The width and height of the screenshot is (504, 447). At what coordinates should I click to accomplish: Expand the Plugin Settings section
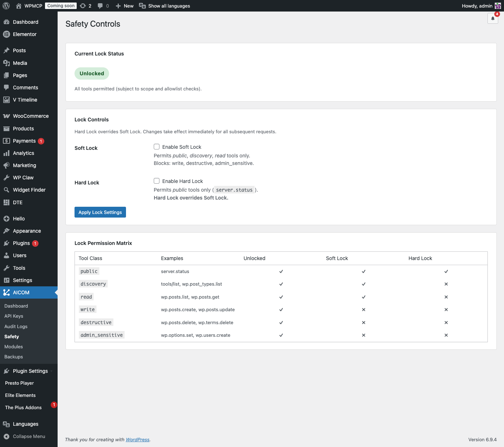[30, 371]
